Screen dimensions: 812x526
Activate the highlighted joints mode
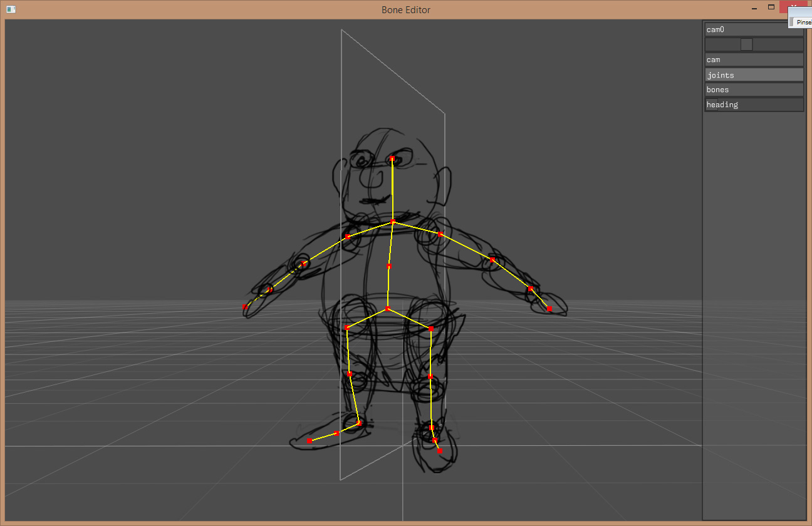coord(754,75)
